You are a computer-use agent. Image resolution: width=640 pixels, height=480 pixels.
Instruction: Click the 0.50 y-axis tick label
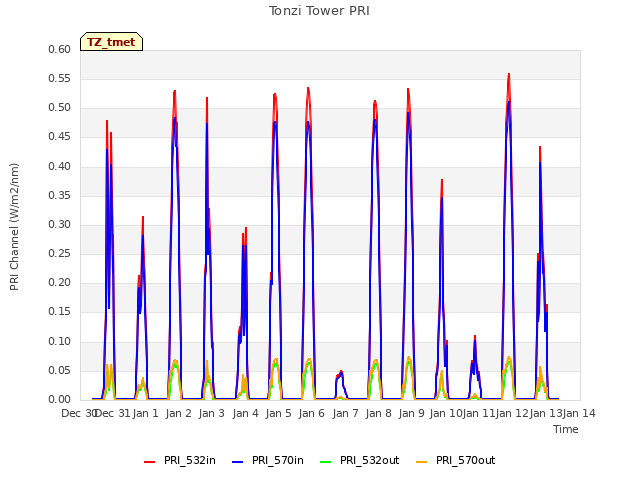point(60,108)
